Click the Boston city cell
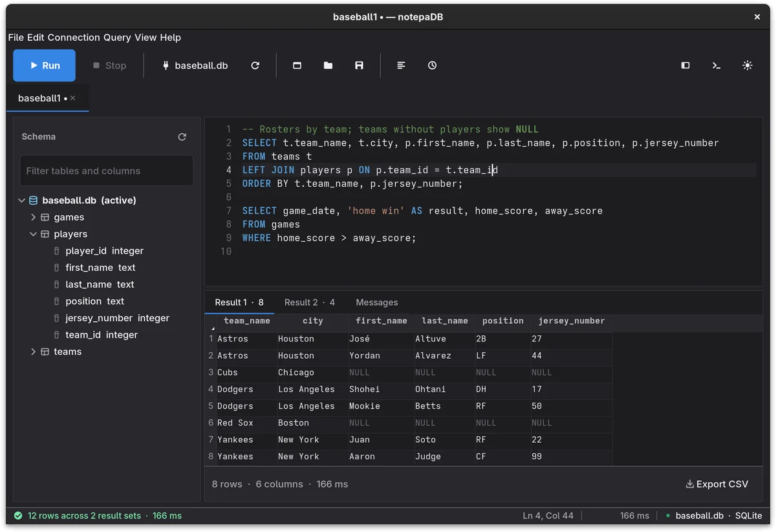The image size is (776, 532). click(x=312, y=423)
